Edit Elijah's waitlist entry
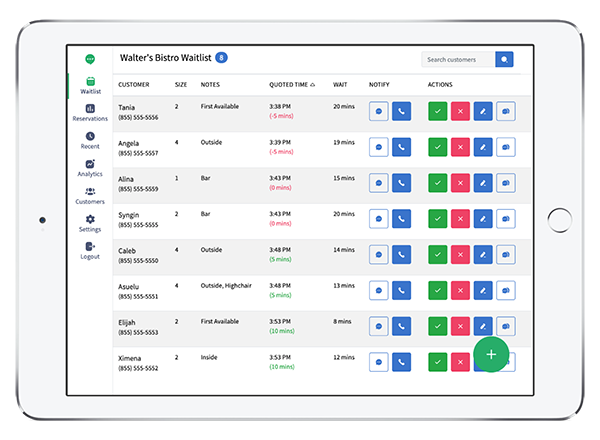The height and width of the screenshot is (440, 600). coord(483,326)
